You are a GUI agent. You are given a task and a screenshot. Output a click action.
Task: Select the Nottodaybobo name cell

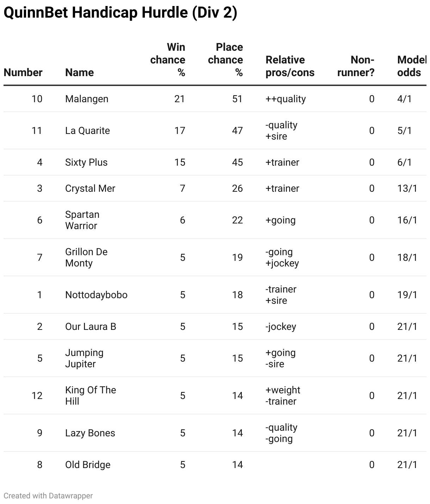pos(96,295)
